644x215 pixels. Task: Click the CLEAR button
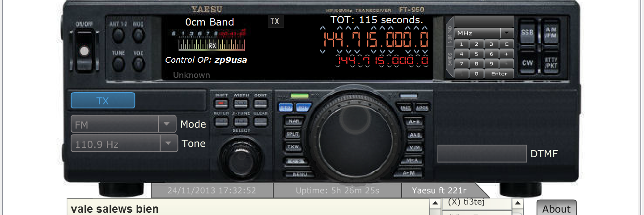click(260, 121)
